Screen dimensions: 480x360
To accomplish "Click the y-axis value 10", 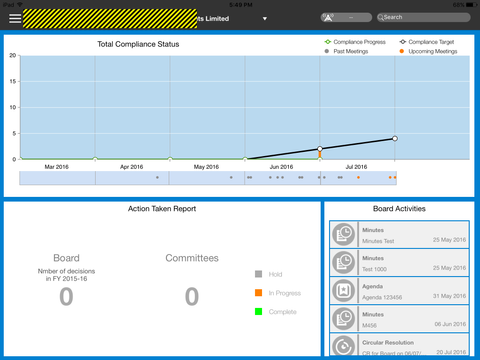I will pos(13,107).
